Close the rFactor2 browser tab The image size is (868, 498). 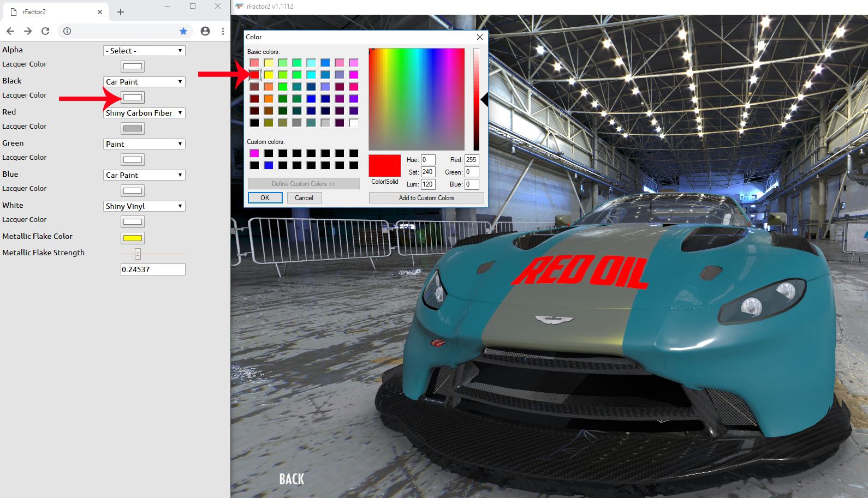100,12
